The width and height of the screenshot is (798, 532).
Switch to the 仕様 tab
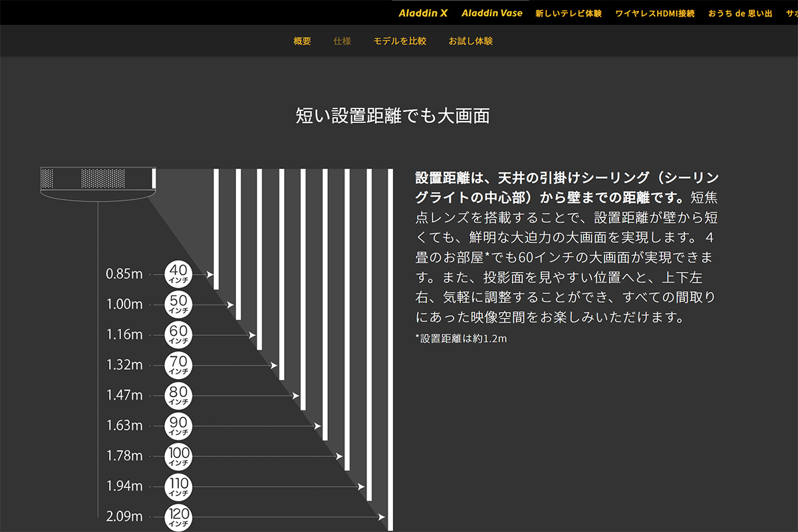[x=342, y=41]
